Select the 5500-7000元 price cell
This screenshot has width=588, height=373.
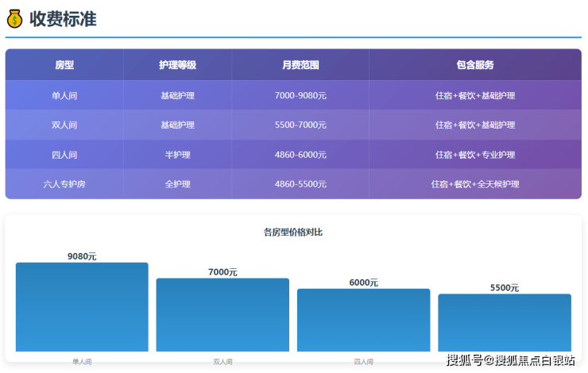click(300, 125)
